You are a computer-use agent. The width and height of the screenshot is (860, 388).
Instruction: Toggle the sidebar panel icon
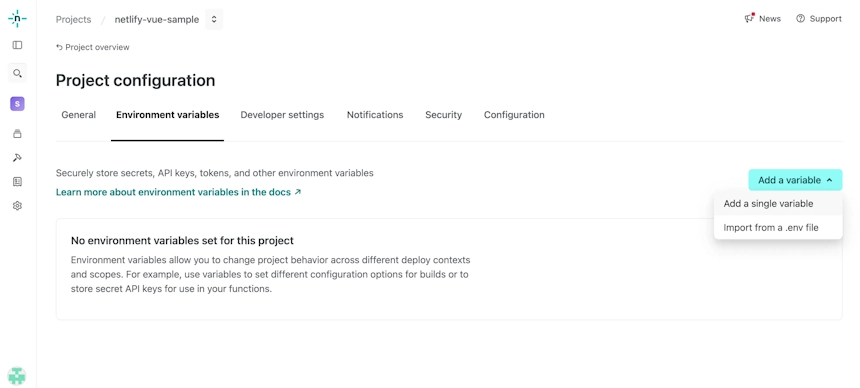[x=18, y=45]
